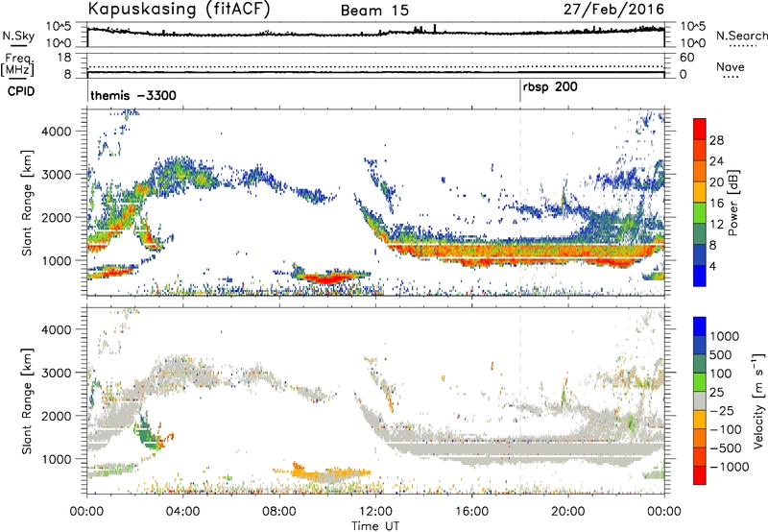768x532 pixels.
Task: Select the "Beam 15" header label
Action: [374, 11]
